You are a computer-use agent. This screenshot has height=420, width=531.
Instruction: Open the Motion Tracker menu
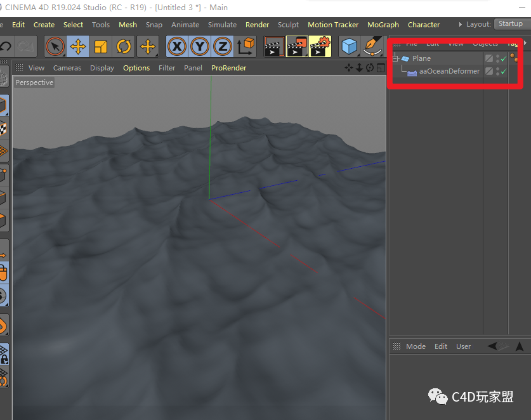(333, 25)
